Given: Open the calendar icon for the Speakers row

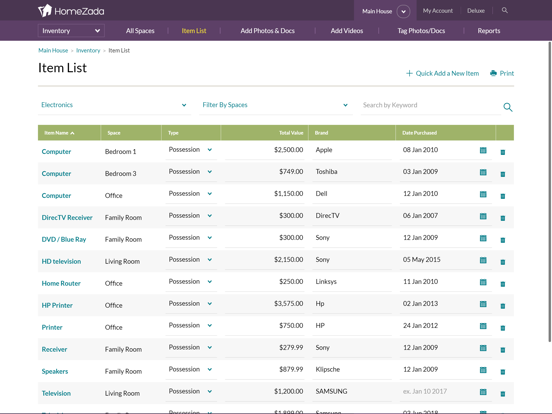Looking at the screenshot, I should coord(483,370).
